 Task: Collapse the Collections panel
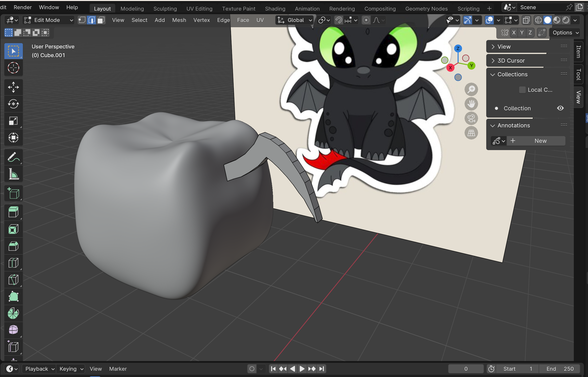coord(528,74)
